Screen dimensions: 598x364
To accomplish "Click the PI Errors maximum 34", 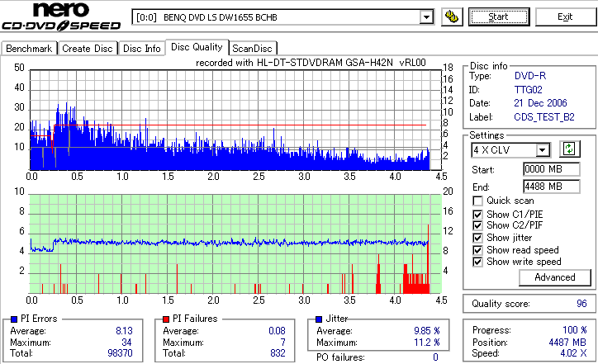I will [126, 343].
